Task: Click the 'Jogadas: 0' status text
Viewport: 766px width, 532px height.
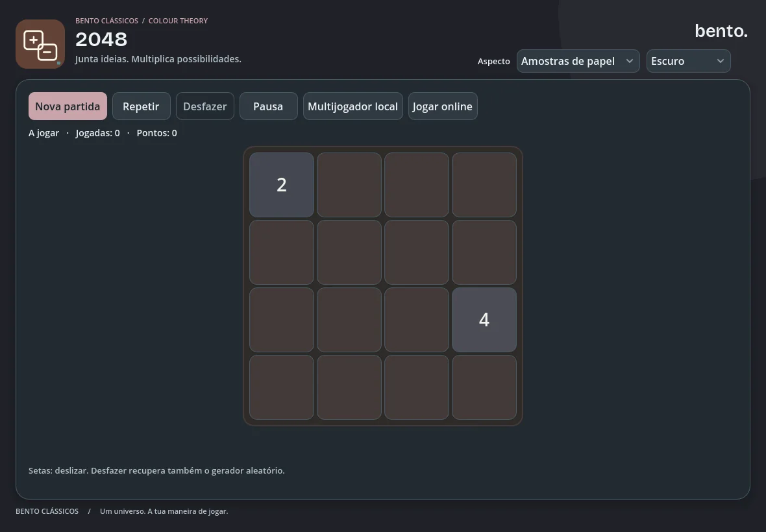Action: [x=98, y=133]
